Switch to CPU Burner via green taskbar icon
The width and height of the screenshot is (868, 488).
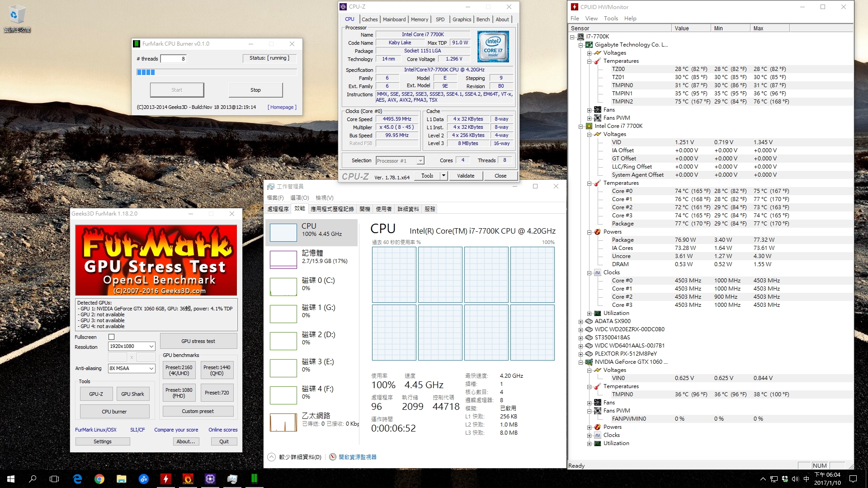point(254,479)
